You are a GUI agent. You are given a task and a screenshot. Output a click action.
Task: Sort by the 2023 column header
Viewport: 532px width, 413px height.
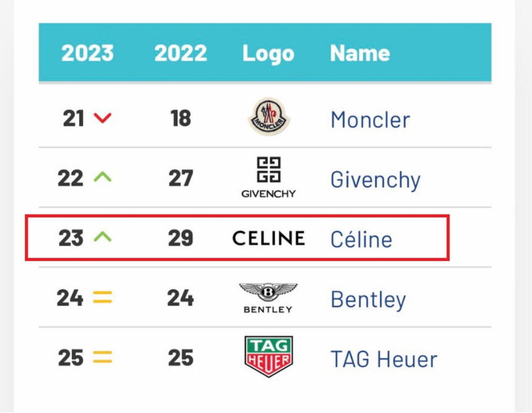(x=87, y=53)
